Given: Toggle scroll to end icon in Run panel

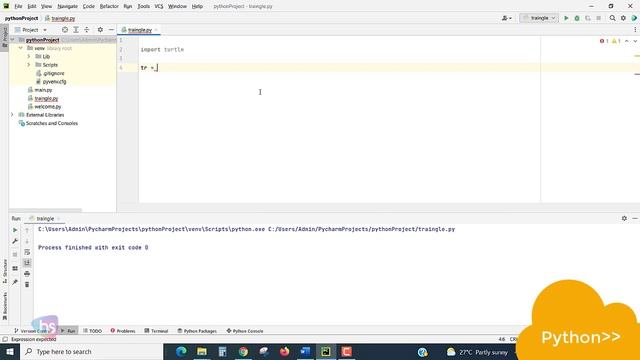Looking at the screenshot, I should point(27,263).
